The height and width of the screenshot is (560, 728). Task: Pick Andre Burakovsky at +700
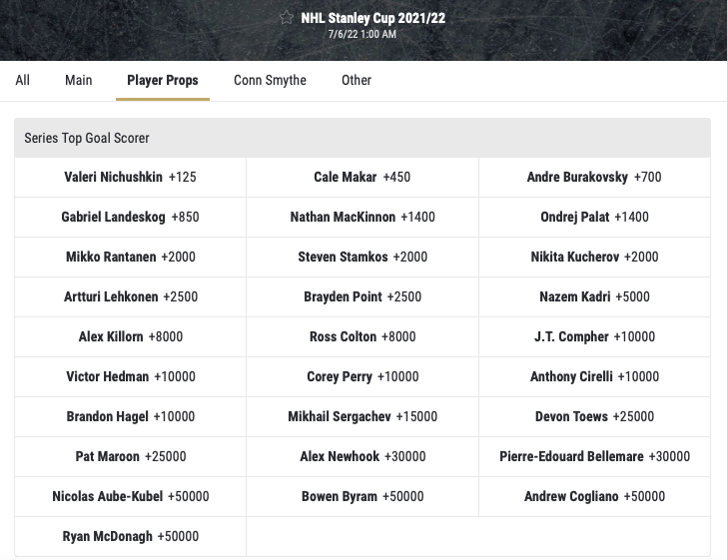pos(594,177)
